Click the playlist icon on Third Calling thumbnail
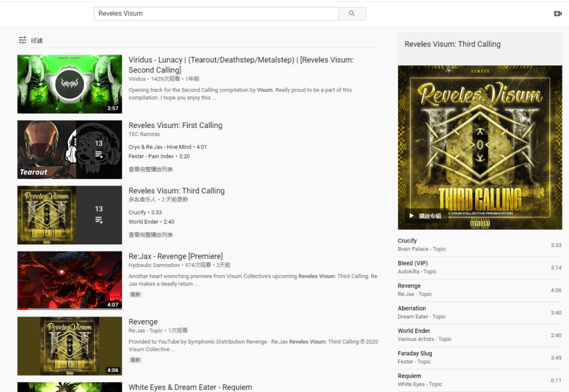The width and height of the screenshot is (569, 392). click(x=99, y=220)
